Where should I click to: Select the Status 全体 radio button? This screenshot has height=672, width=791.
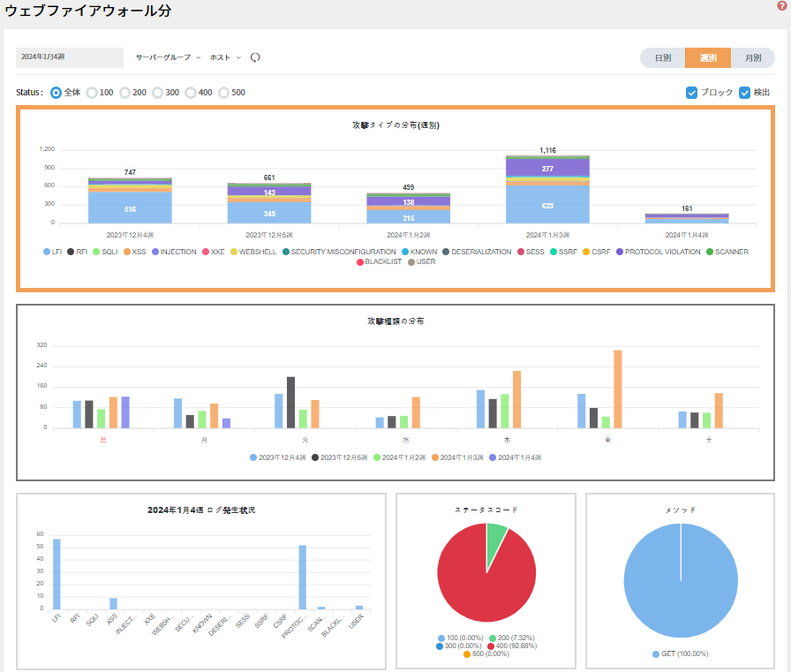[x=56, y=92]
